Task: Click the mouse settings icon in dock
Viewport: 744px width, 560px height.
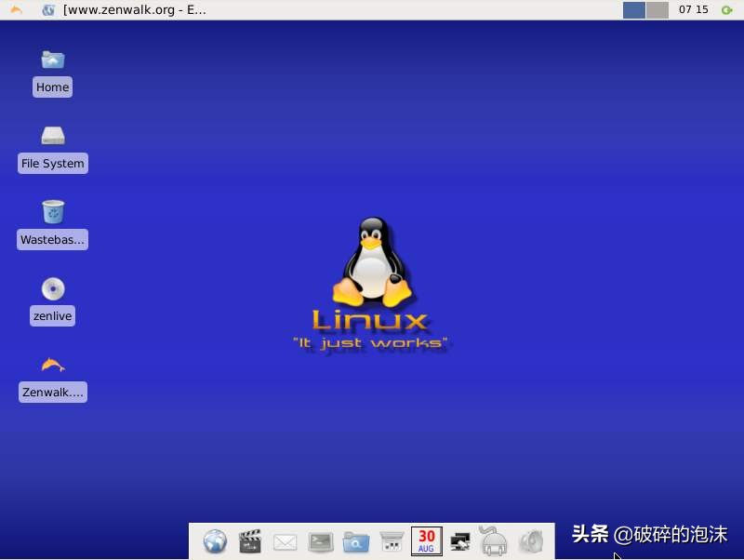Action: [x=494, y=540]
